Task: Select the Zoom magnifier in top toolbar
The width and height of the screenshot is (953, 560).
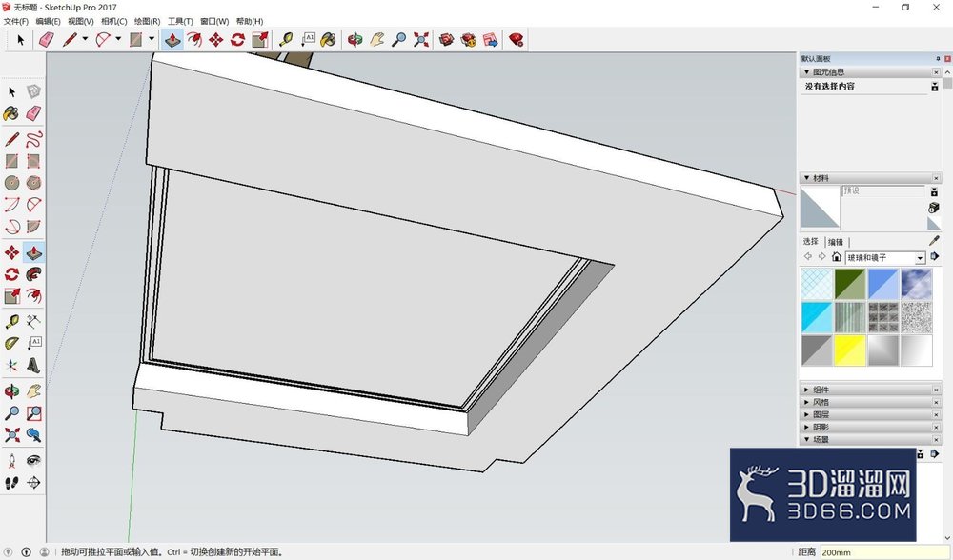Action: pos(398,40)
